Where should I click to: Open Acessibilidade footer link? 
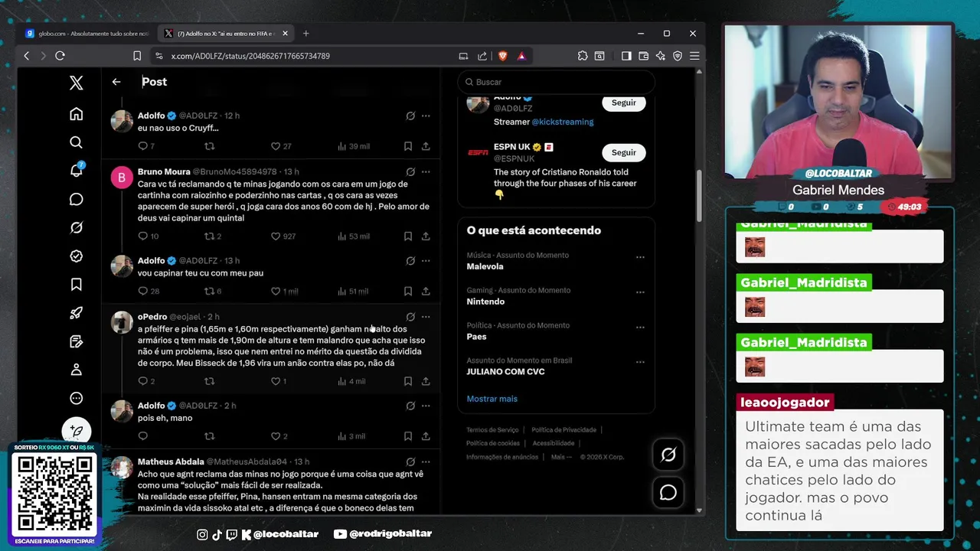pos(554,443)
